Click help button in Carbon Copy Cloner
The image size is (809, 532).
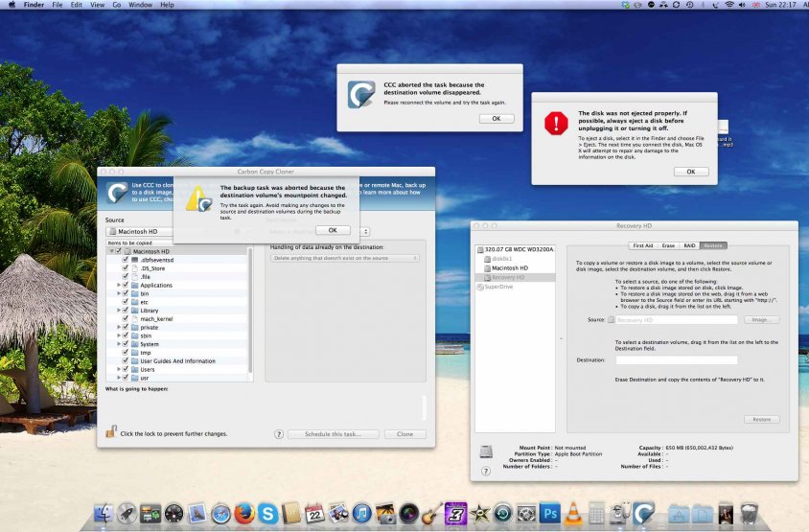279,434
